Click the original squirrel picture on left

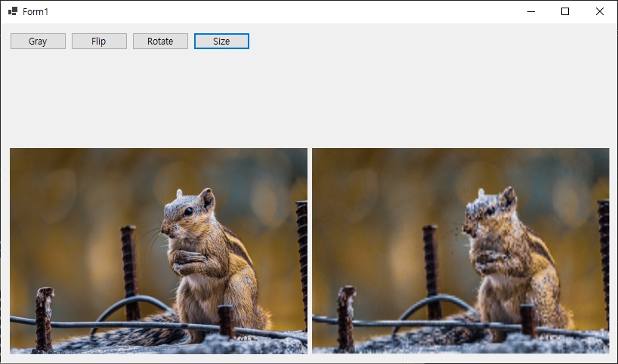pos(159,251)
